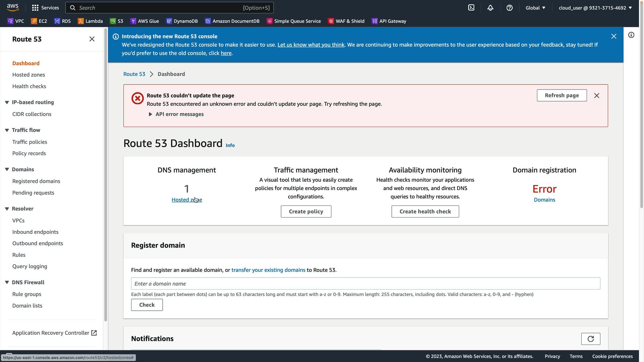Open the Services grid menu

(45, 8)
